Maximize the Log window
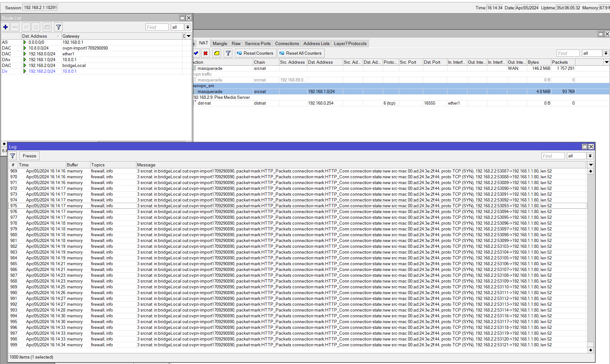Screen dimensions: 610x364 tap(585, 146)
